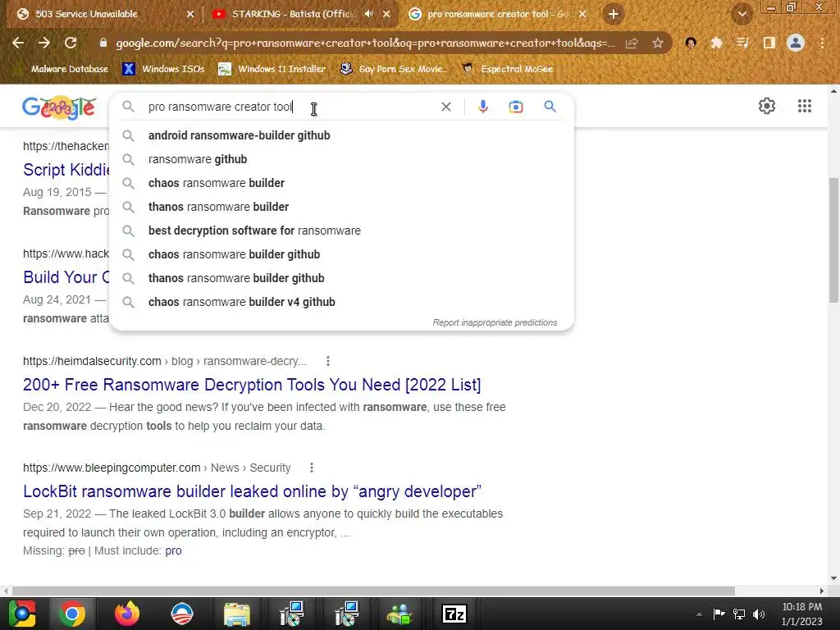Open the Chrome profile avatar
This screenshot has width=840, height=630.
tap(796, 43)
